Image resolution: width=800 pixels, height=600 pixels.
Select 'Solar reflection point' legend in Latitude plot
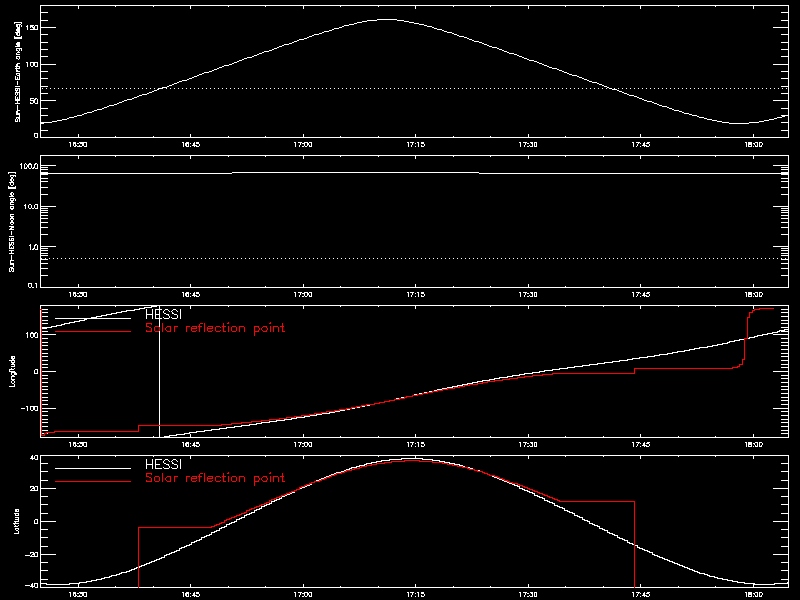point(215,478)
